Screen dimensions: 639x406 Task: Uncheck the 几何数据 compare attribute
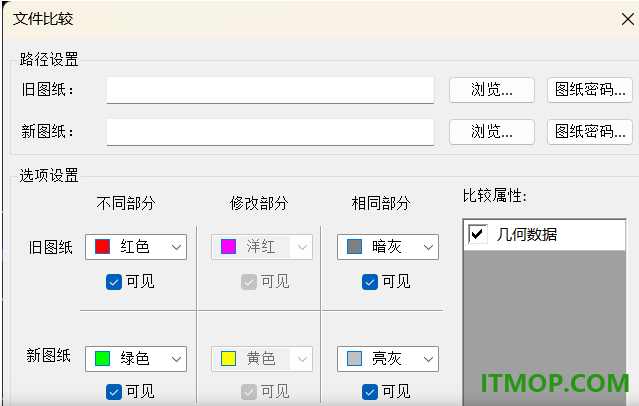tap(477, 234)
